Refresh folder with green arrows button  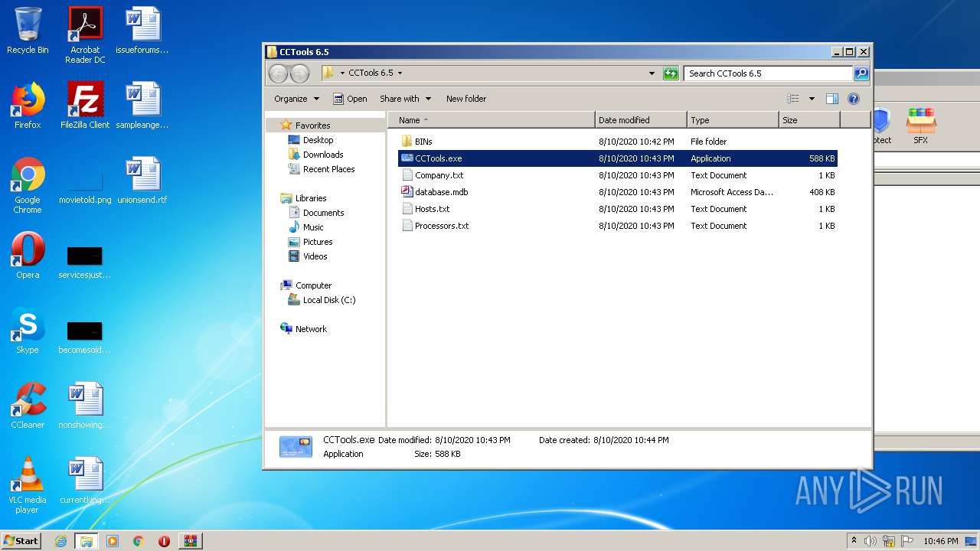pos(671,73)
